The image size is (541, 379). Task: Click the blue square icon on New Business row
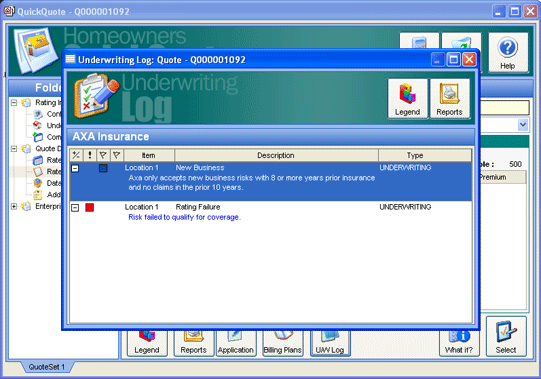coord(103,168)
